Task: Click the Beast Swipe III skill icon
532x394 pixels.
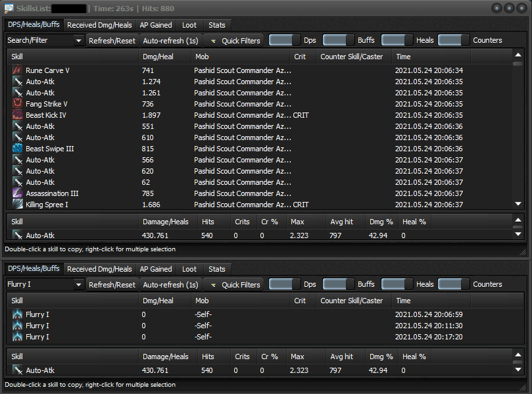Action: point(17,149)
